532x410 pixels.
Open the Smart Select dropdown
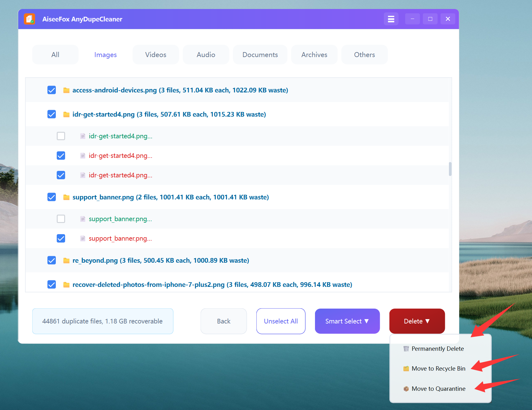pyautogui.click(x=347, y=321)
